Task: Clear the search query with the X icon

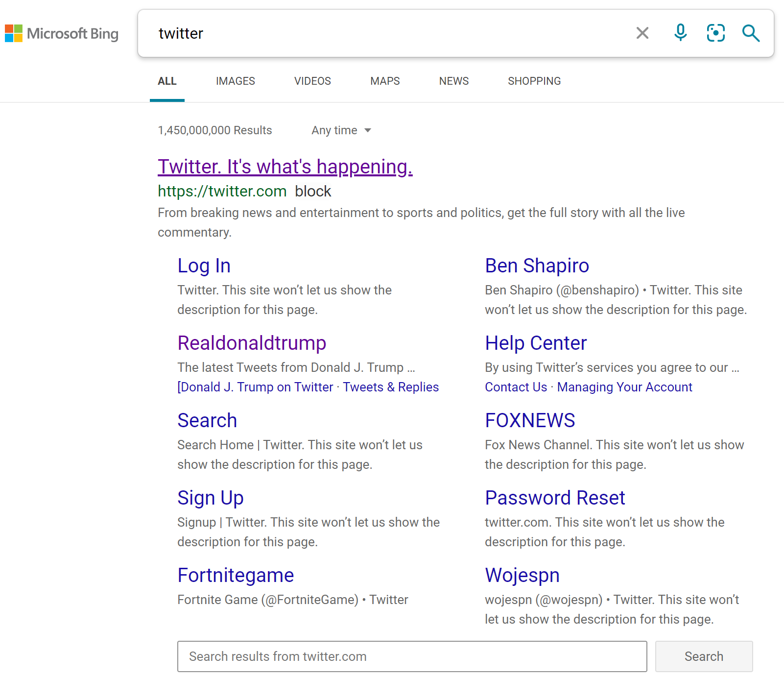Action: (642, 33)
